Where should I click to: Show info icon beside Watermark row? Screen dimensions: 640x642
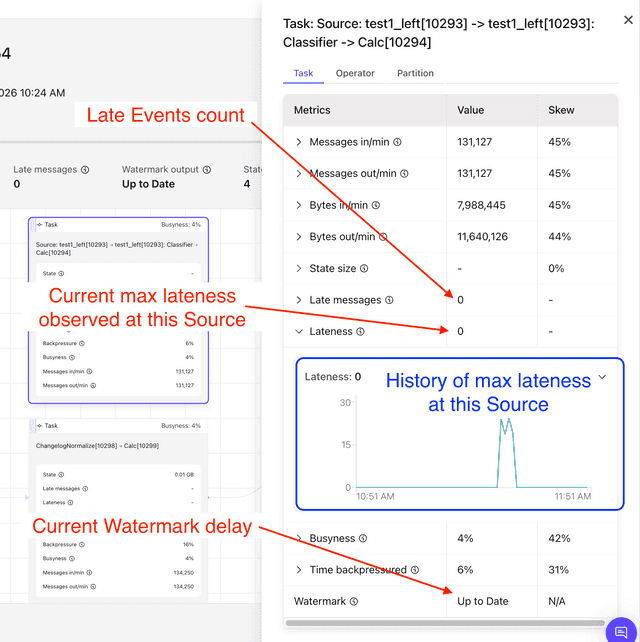(354, 601)
